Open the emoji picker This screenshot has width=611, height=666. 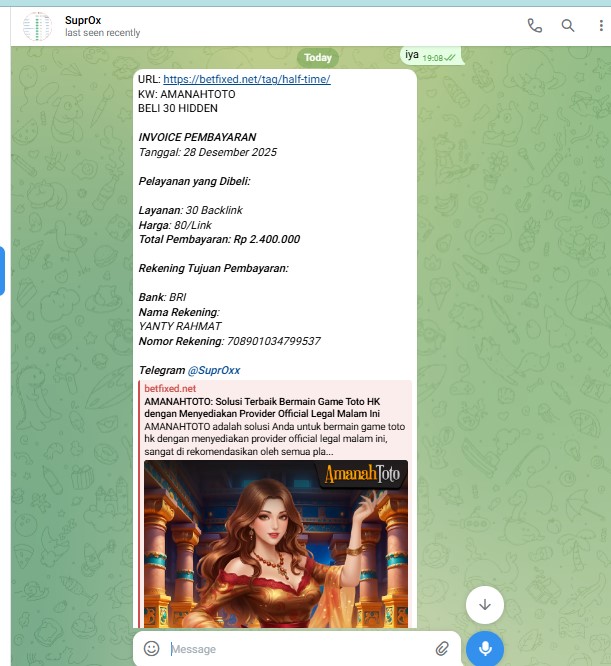(x=152, y=648)
